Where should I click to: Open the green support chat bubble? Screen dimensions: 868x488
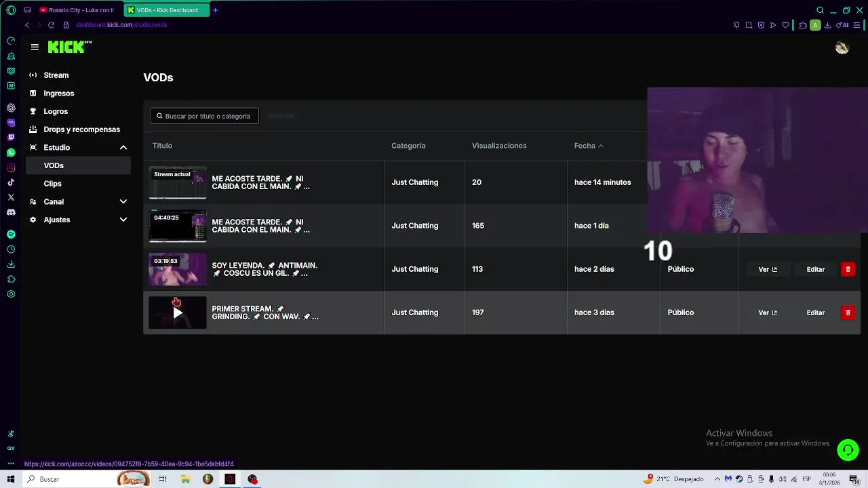click(x=848, y=450)
